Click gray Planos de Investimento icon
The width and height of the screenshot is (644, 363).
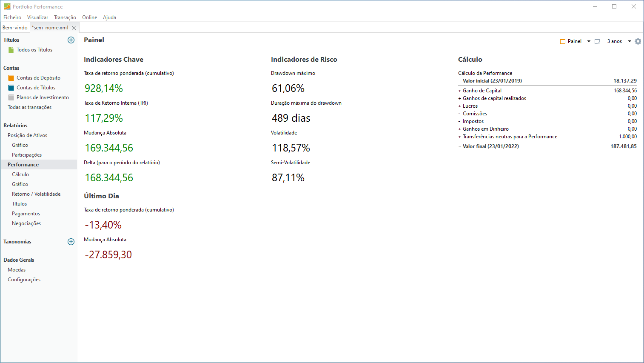click(x=11, y=97)
